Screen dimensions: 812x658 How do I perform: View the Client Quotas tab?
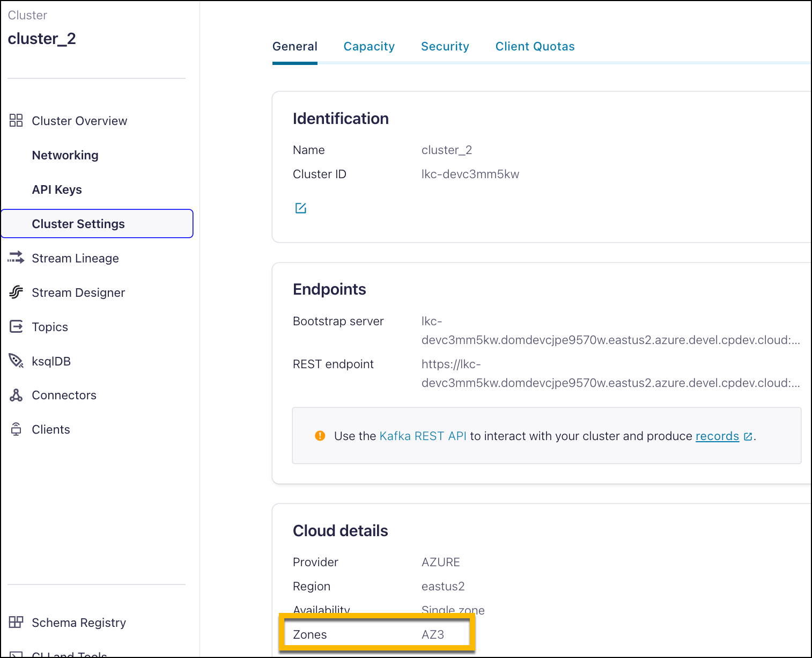click(535, 46)
